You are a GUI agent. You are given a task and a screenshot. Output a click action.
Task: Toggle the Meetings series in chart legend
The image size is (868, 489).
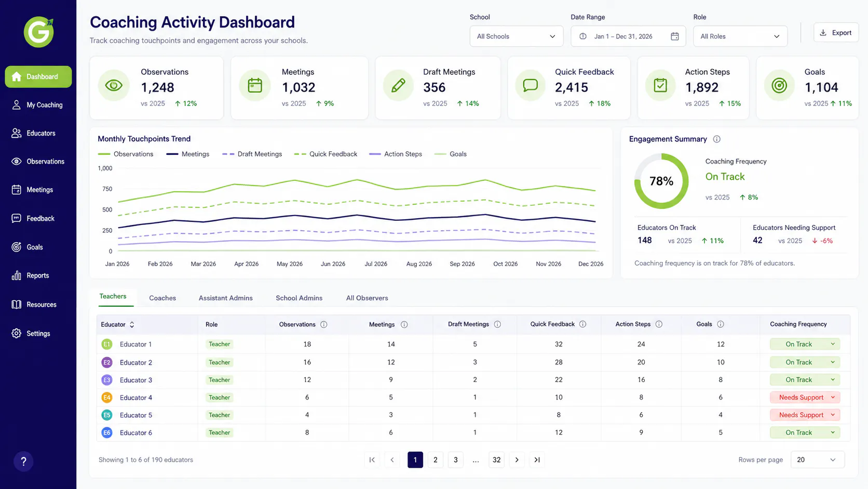click(187, 154)
